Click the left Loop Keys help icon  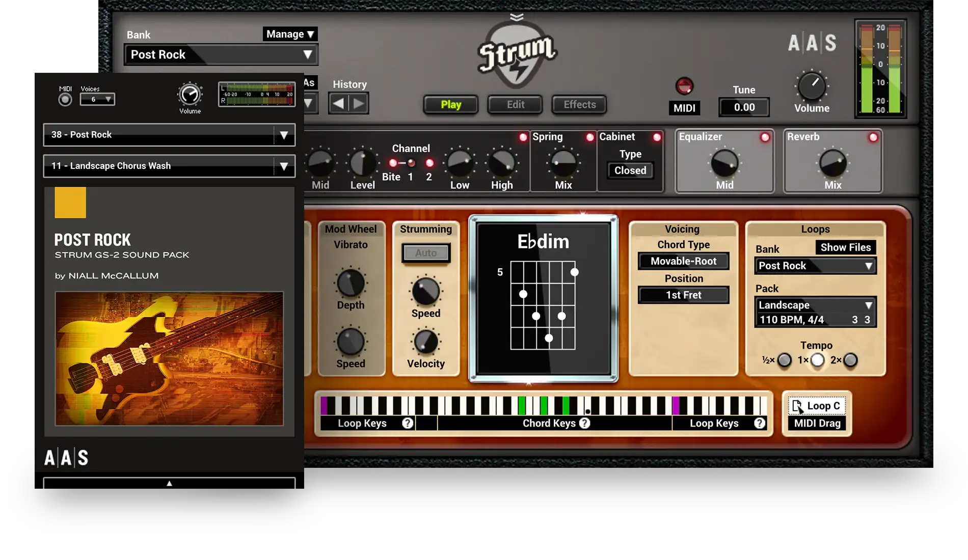(407, 423)
